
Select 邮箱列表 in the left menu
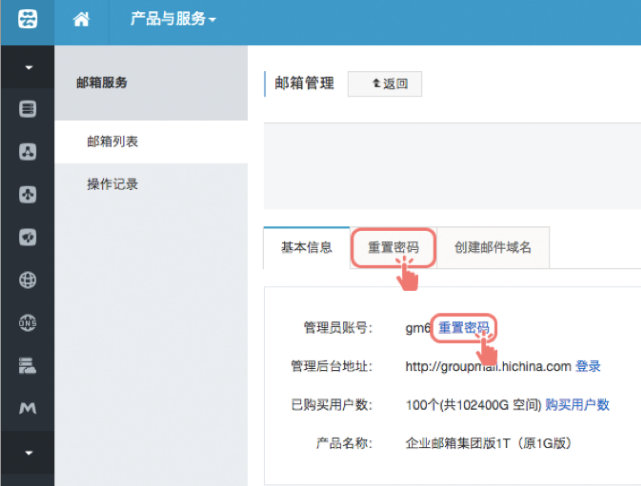click(x=112, y=142)
